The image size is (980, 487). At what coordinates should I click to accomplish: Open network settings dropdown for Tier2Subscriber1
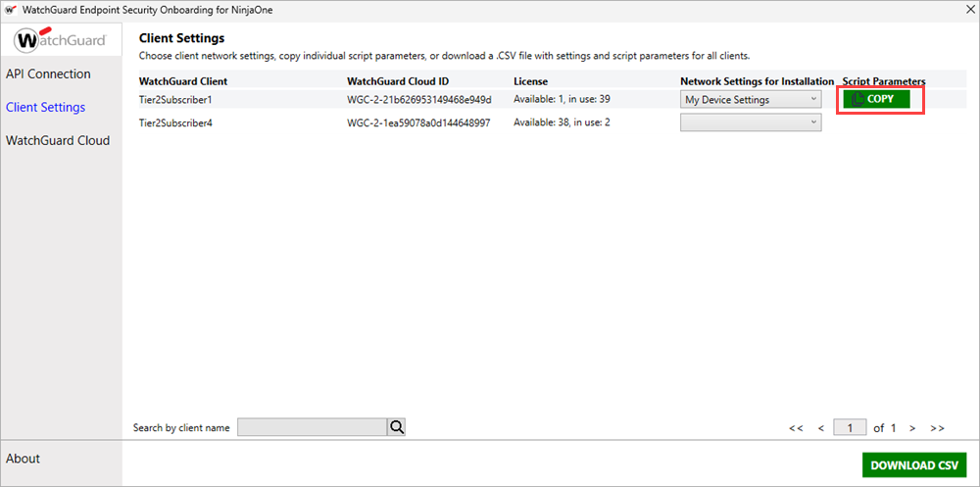[x=751, y=99]
